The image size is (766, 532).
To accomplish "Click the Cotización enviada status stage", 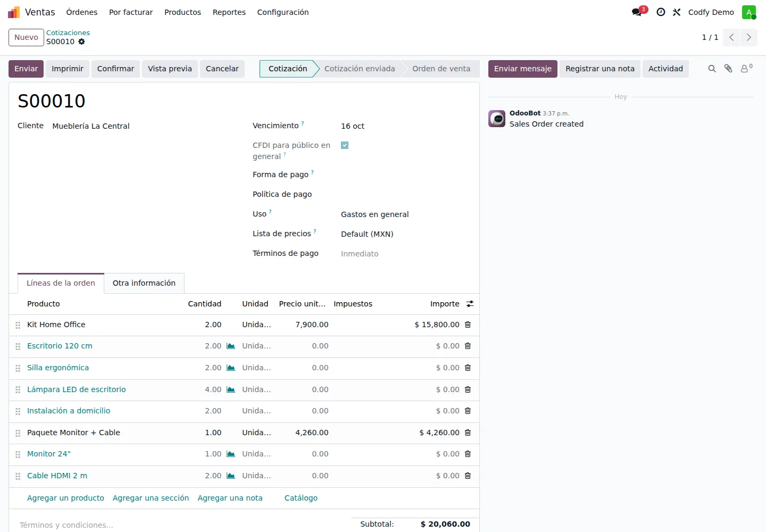I will [x=360, y=69].
